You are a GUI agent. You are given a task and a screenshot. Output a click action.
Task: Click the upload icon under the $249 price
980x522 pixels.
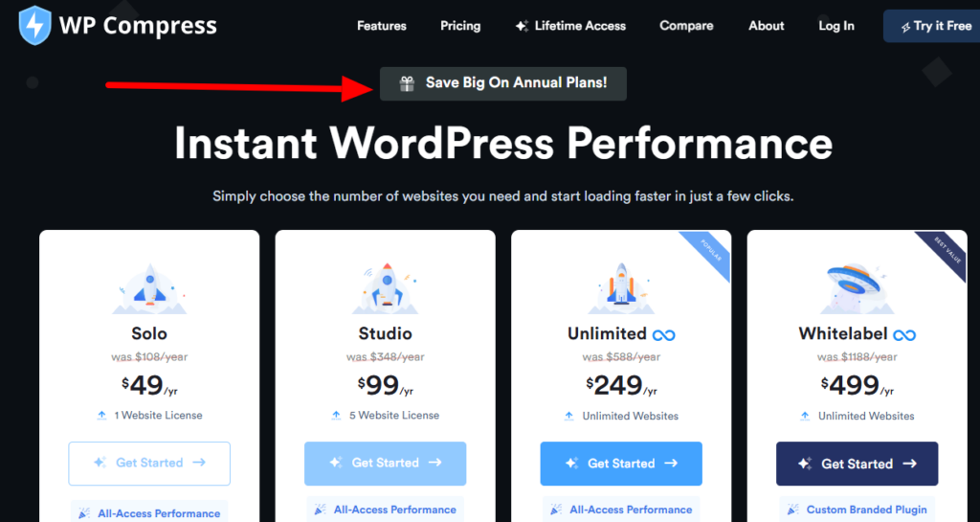click(568, 416)
